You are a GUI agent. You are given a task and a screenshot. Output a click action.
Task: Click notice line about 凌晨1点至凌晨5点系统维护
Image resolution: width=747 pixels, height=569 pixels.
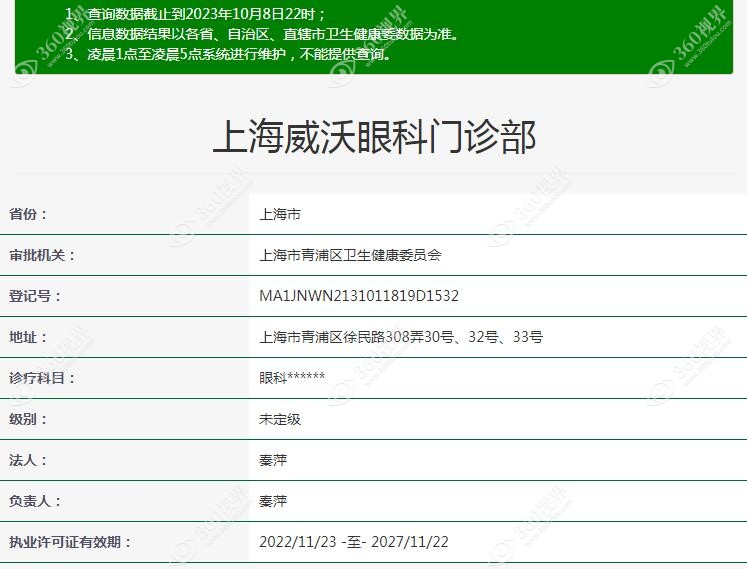(229, 54)
